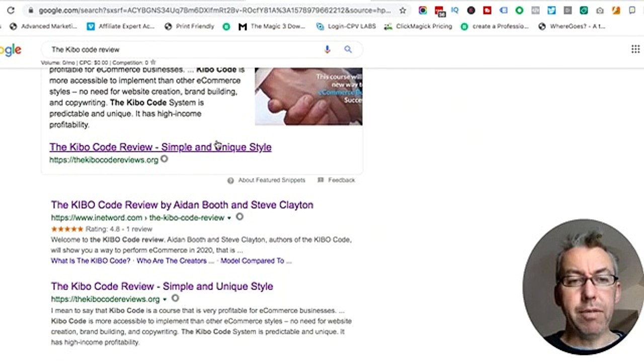Open The Magic 3 Dow... bookmark
Viewport: 644px width, 362px height.
tap(272, 26)
